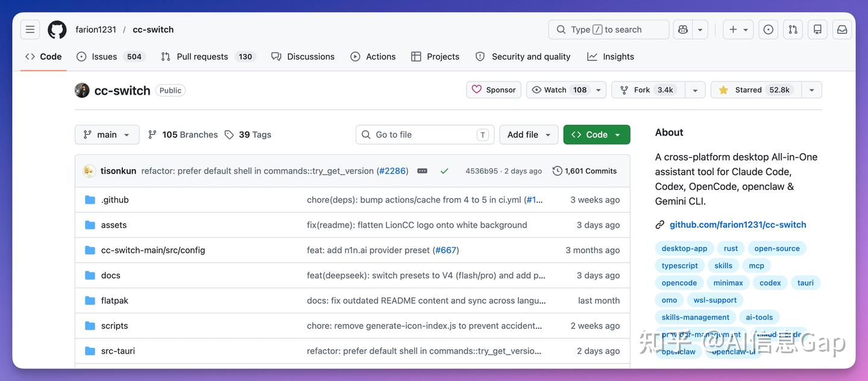Click the Fork 3.4k button
This screenshot has width=868, height=381.
649,90
